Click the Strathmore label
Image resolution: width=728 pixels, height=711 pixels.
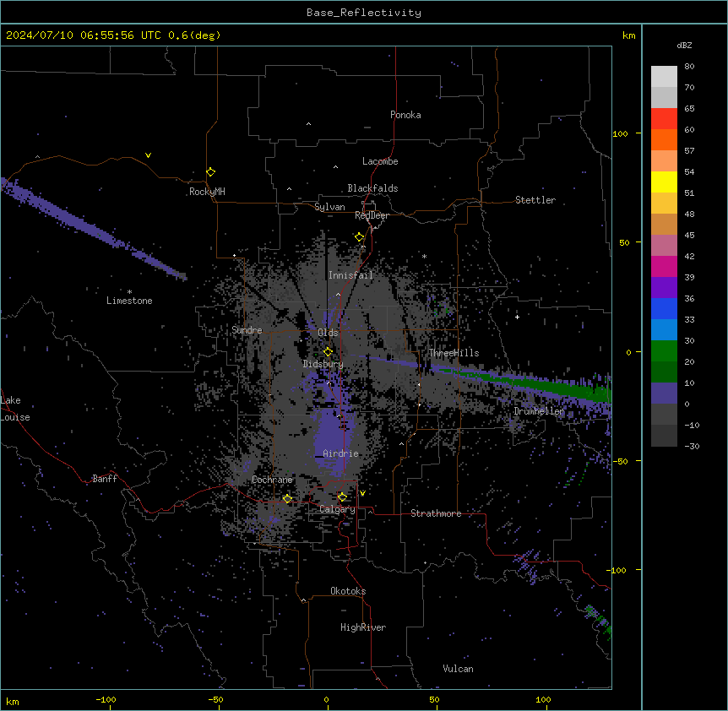pyautogui.click(x=436, y=513)
